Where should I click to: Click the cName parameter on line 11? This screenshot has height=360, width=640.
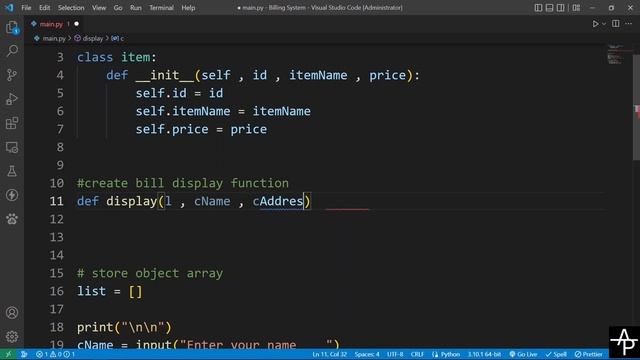point(212,201)
